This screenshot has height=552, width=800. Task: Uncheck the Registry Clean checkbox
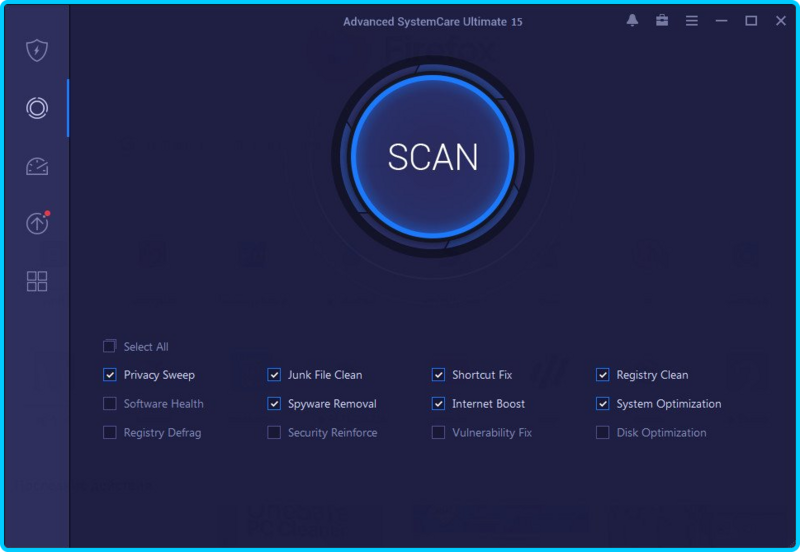[x=603, y=375]
